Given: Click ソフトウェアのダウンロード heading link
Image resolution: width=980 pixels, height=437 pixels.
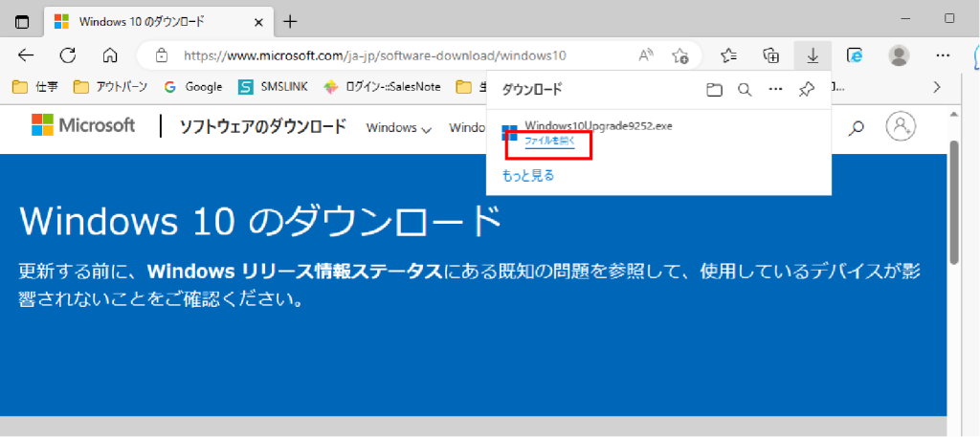Looking at the screenshot, I should 262,127.
